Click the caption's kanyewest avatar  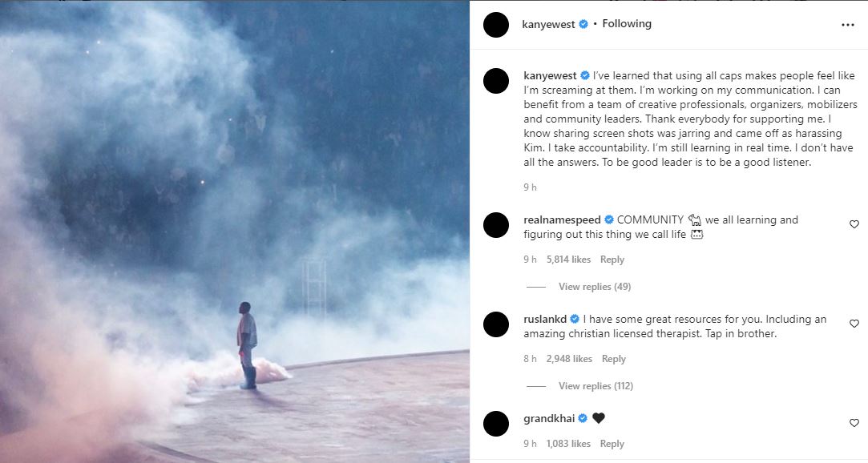(x=496, y=81)
